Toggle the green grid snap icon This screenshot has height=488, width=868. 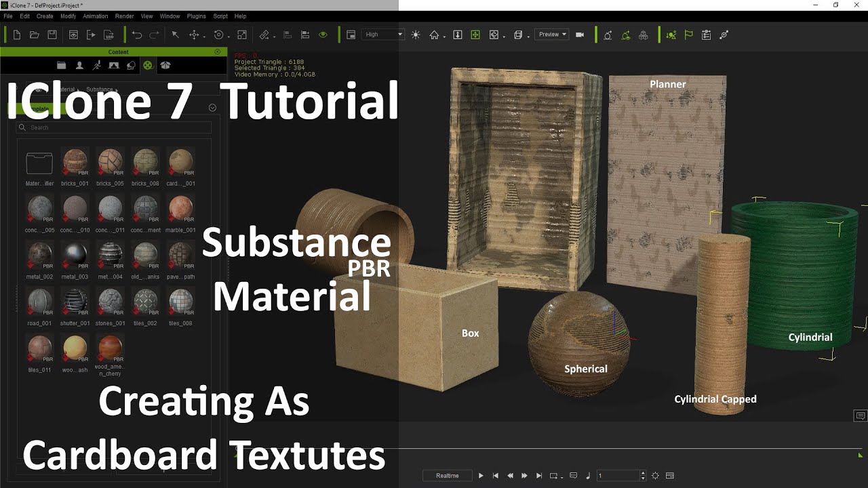point(475,35)
